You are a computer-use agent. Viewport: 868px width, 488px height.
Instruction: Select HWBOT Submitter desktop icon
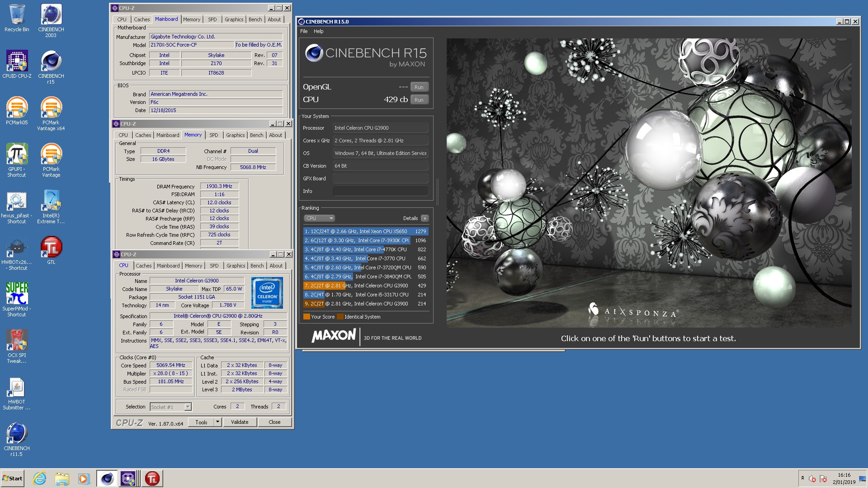tap(17, 393)
